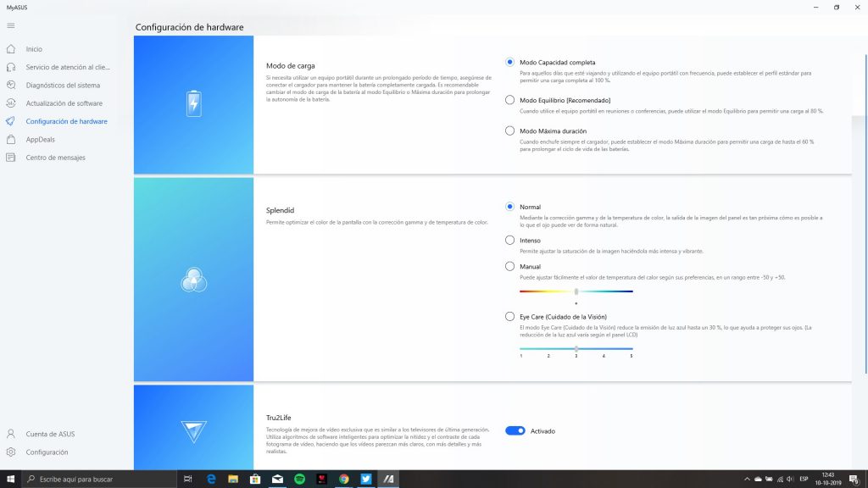Enable Eye Care (Cuidado de la Visión)
This screenshot has width=868, height=488.
pyautogui.click(x=509, y=317)
